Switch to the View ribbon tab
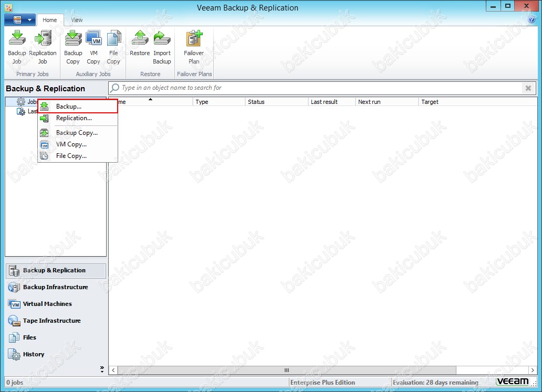 (77, 20)
